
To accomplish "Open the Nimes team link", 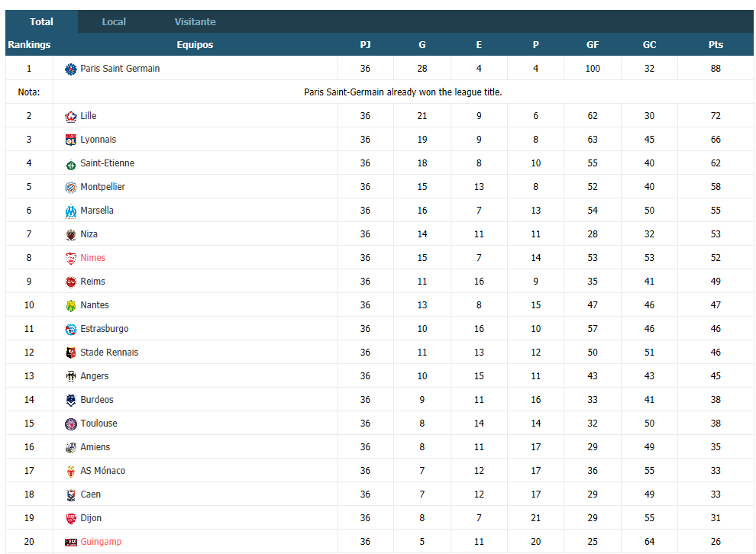I will pyautogui.click(x=92, y=258).
